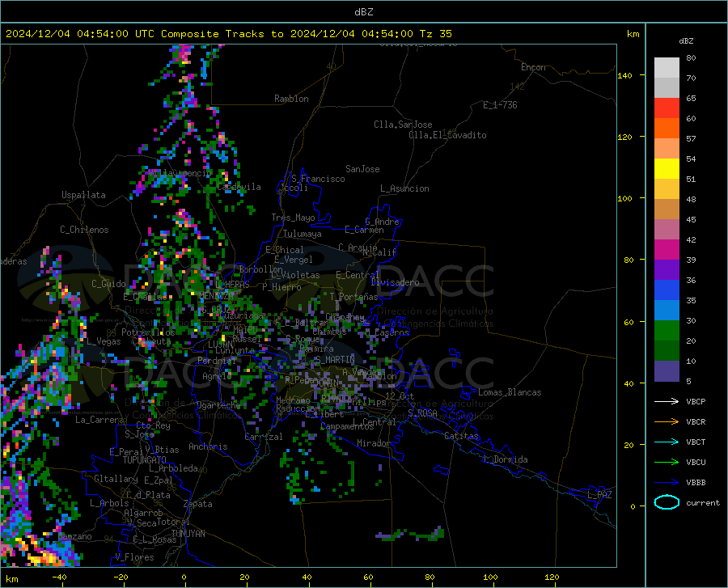Click the cyan VBCT arrow legend icon
Screen dimensions: 728x588
coord(667,442)
